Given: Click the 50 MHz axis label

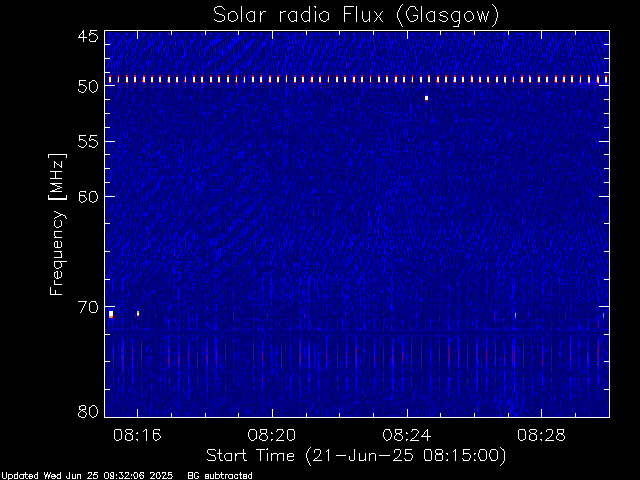Looking at the screenshot, I should click(x=88, y=87).
